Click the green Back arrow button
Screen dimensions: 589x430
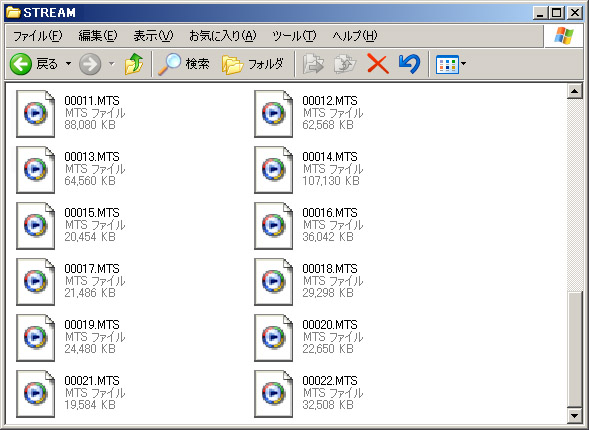coord(21,64)
